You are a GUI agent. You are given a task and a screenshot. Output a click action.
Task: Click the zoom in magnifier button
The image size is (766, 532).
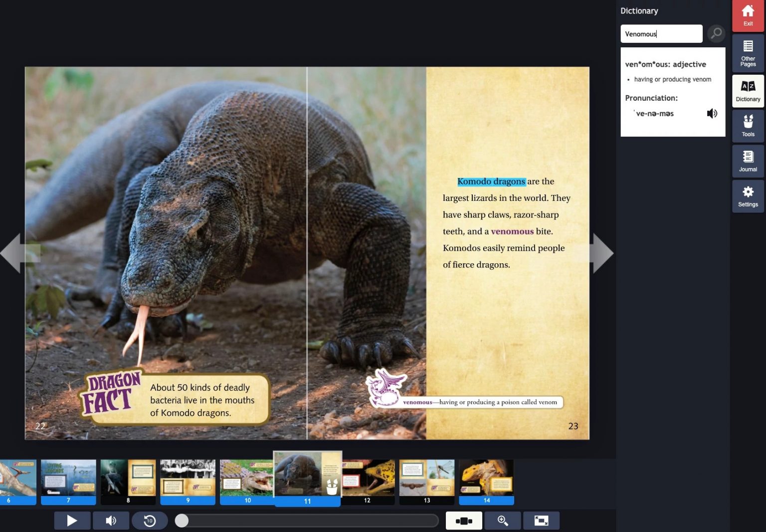503,521
